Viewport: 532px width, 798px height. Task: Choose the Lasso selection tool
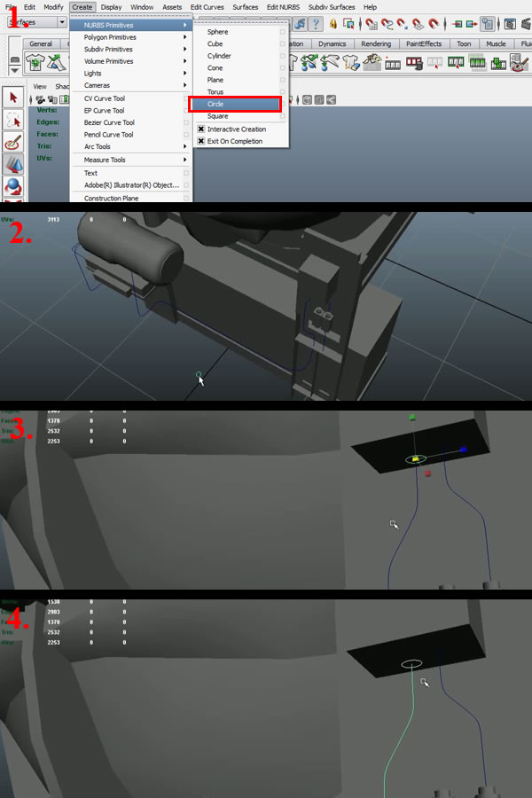[13, 120]
